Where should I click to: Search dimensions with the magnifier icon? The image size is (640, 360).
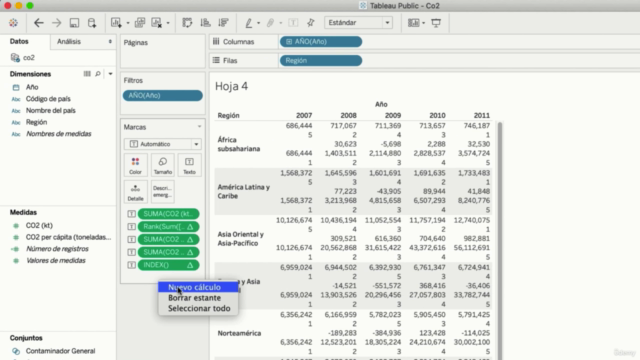(98, 74)
